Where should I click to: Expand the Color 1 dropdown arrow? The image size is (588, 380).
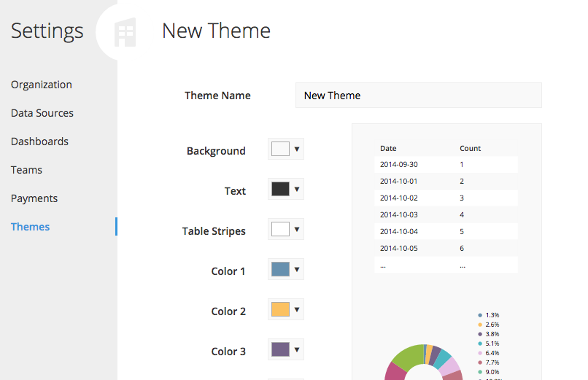297,269
